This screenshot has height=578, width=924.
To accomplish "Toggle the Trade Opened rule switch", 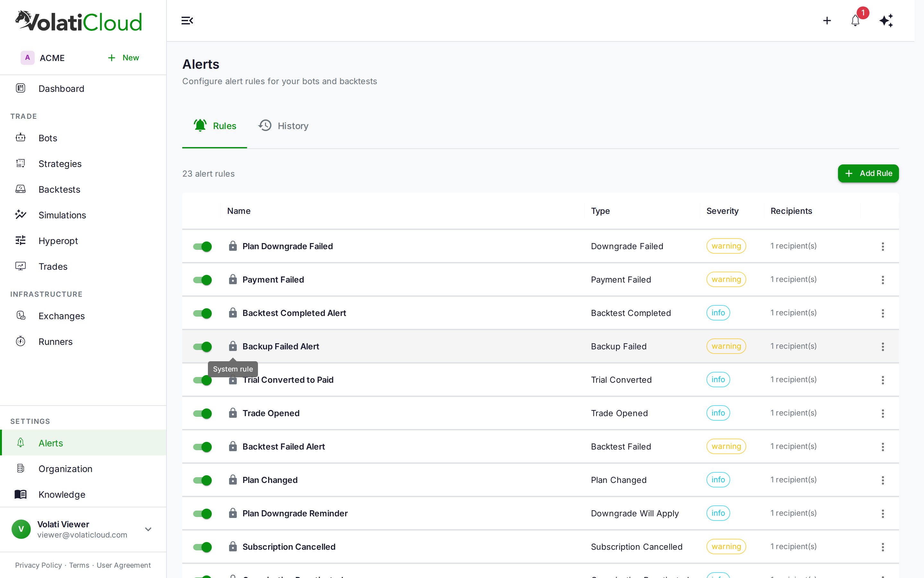I will 202,413.
